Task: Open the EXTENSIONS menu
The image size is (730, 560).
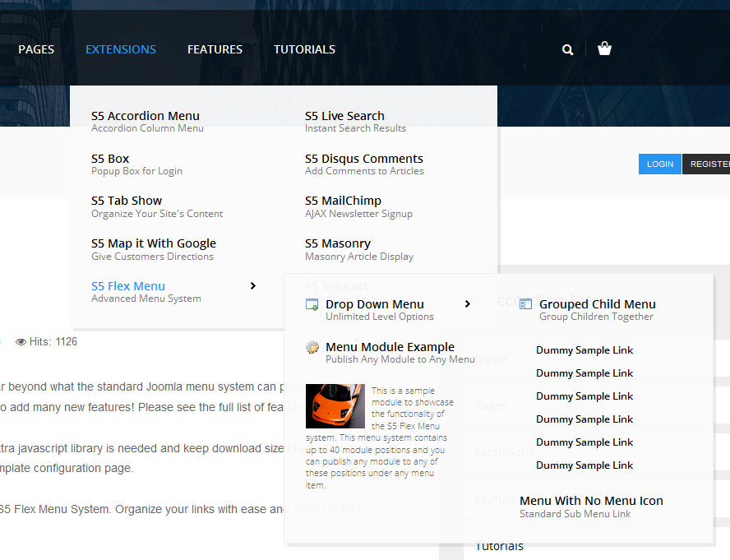Action: tap(121, 49)
